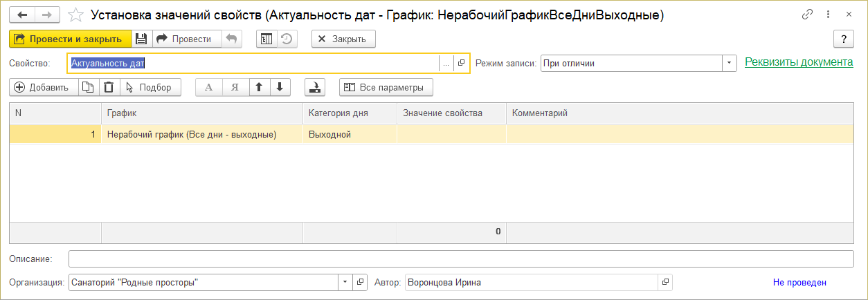Move the row down with the down arrow
The width and height of the screenshot is (868, 300).
(x=279, y=88)
